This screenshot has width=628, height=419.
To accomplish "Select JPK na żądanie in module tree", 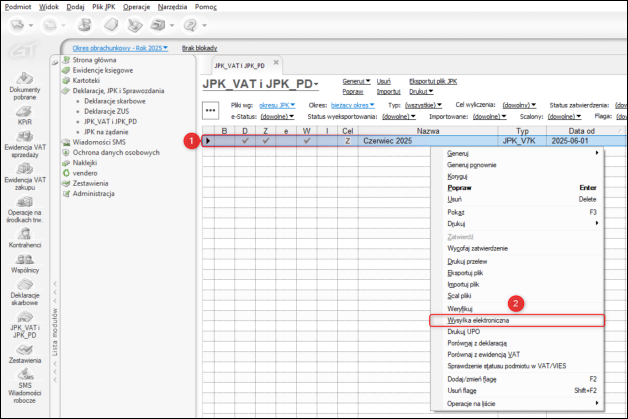I will [106, 132].
